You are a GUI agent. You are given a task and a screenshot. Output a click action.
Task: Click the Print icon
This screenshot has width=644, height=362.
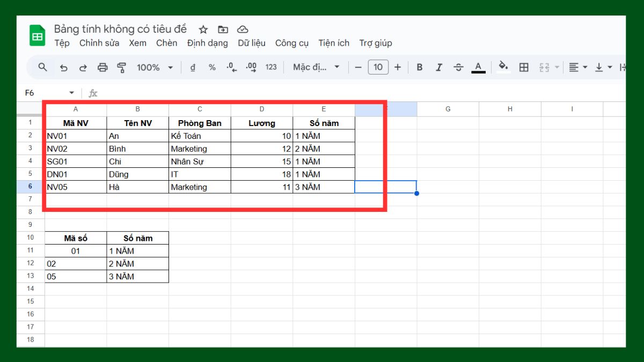101,67
